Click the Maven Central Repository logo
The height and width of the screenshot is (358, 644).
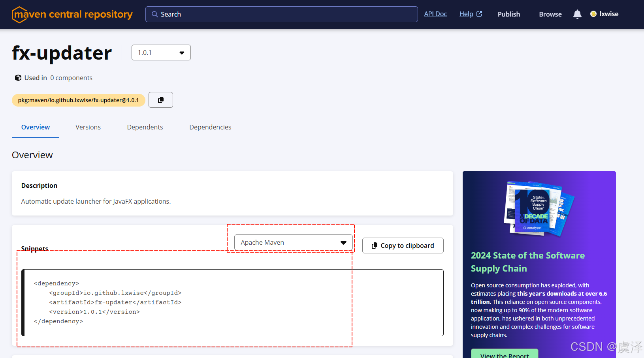click(x=72, y=15)
